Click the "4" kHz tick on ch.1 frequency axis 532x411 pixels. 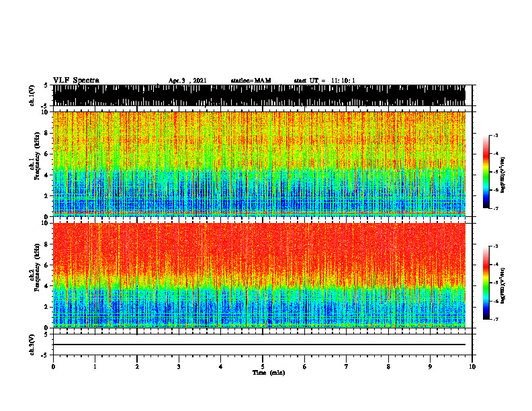click(x=47, y=175)
